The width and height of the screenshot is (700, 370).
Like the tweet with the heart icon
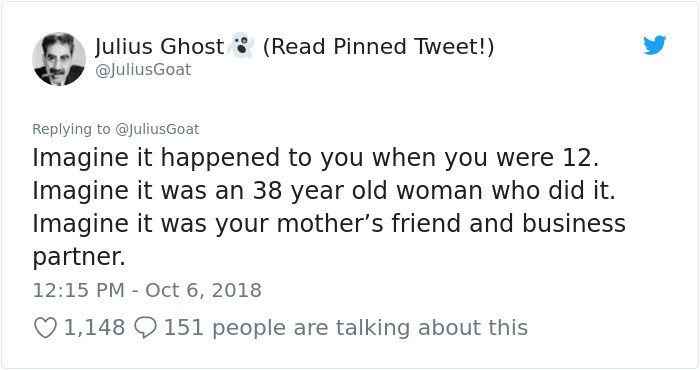(45, 327)
